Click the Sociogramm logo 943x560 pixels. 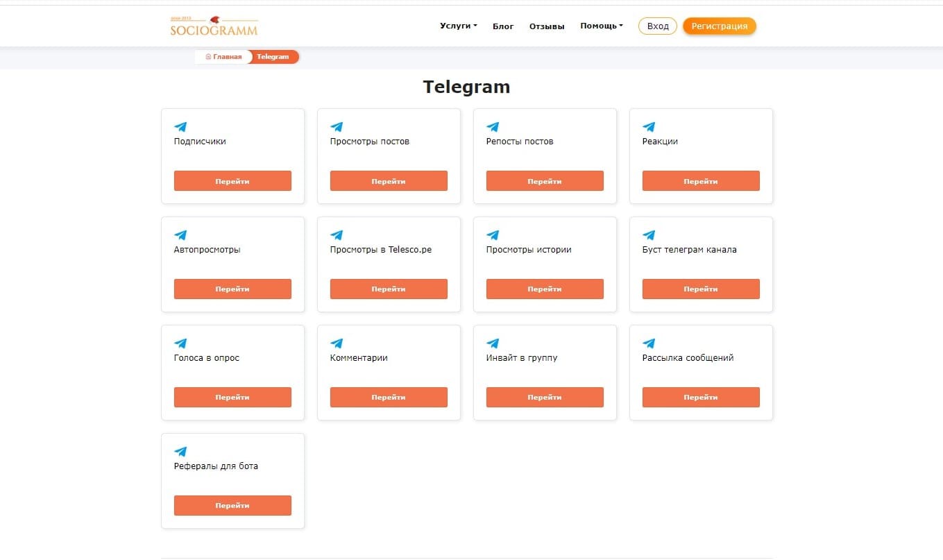click(214, 26)
